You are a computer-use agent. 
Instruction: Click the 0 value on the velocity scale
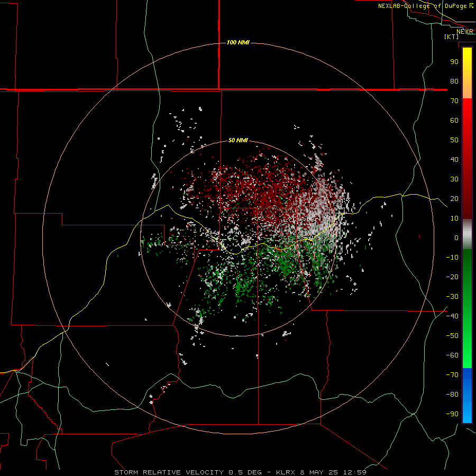tap(456, 237)
